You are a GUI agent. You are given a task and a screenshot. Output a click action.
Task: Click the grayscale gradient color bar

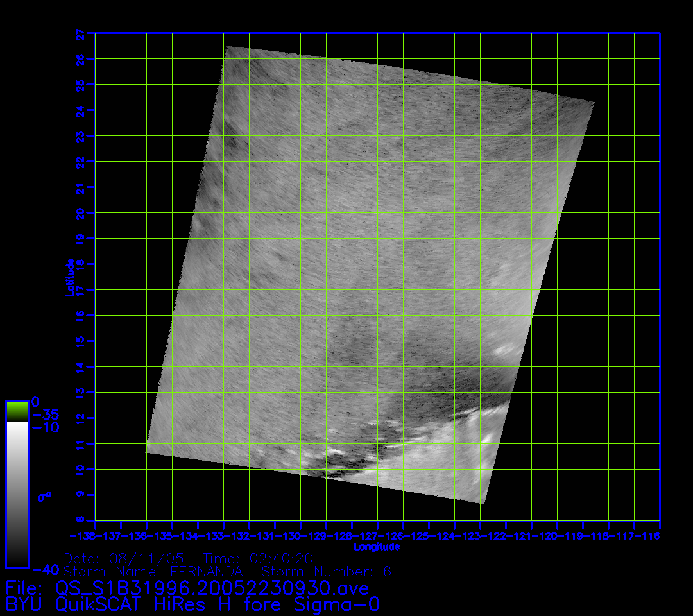(17, 494)
